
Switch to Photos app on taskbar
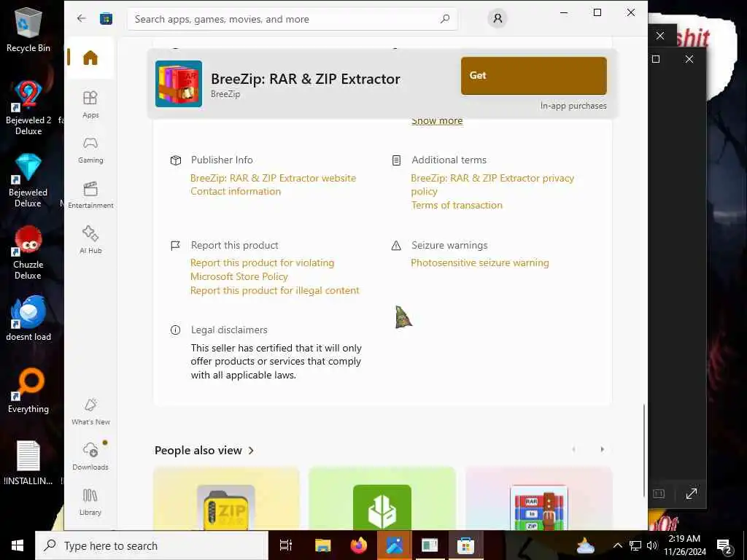(x=395, y=545)
